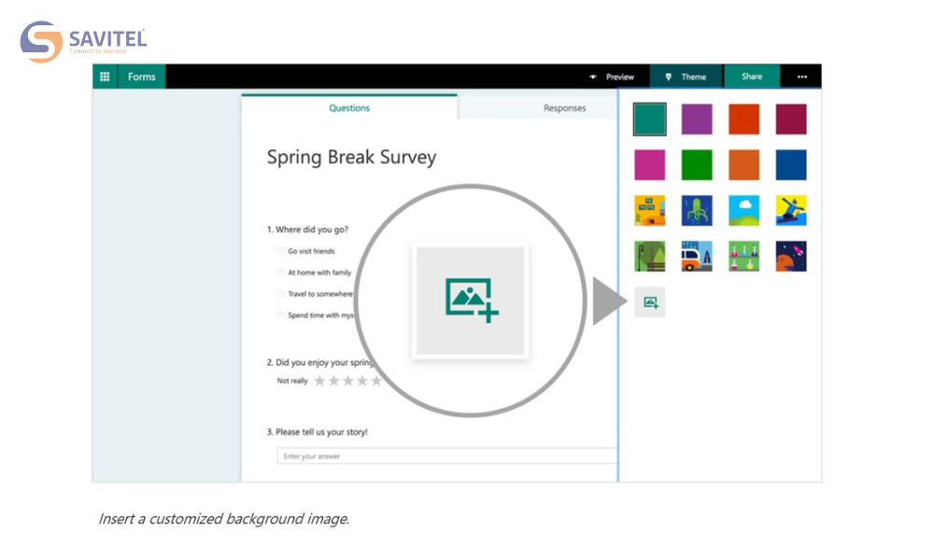This screenshot has width=934, height=560.
Task: Select the purple theme color swatch
Action: tap(697, 119)
